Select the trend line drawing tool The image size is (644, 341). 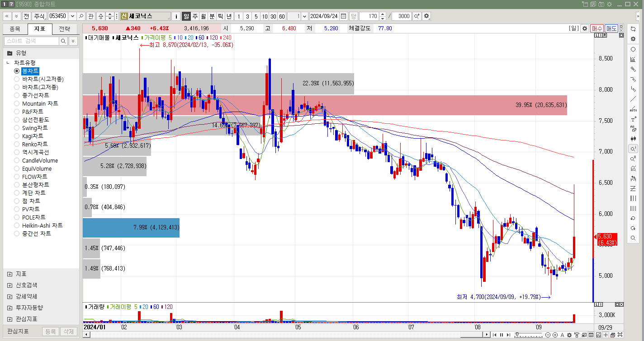coord(633,99)
